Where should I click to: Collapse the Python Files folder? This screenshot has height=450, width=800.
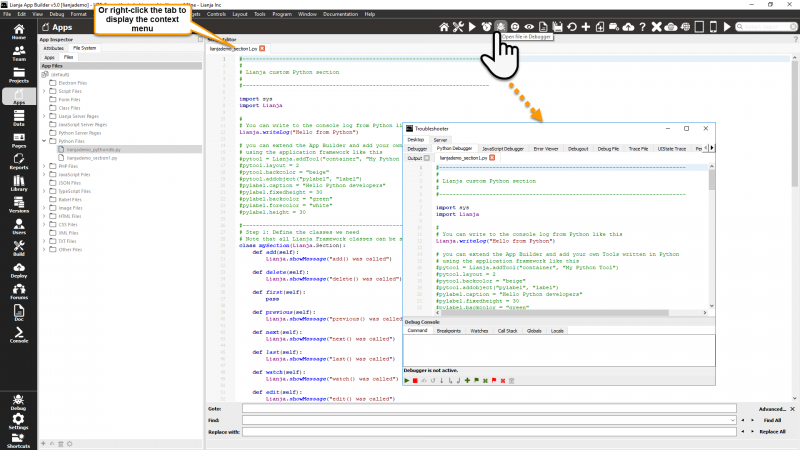44,141
